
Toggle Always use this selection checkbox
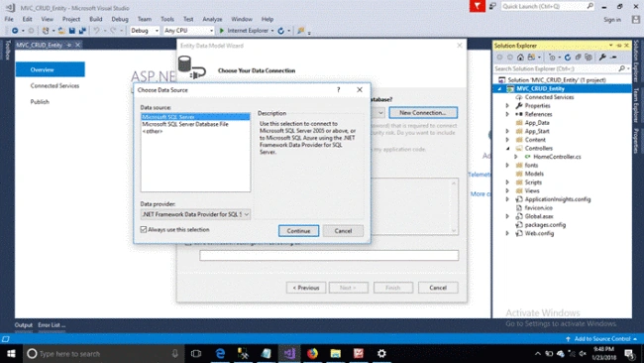(x=144, y=229)
